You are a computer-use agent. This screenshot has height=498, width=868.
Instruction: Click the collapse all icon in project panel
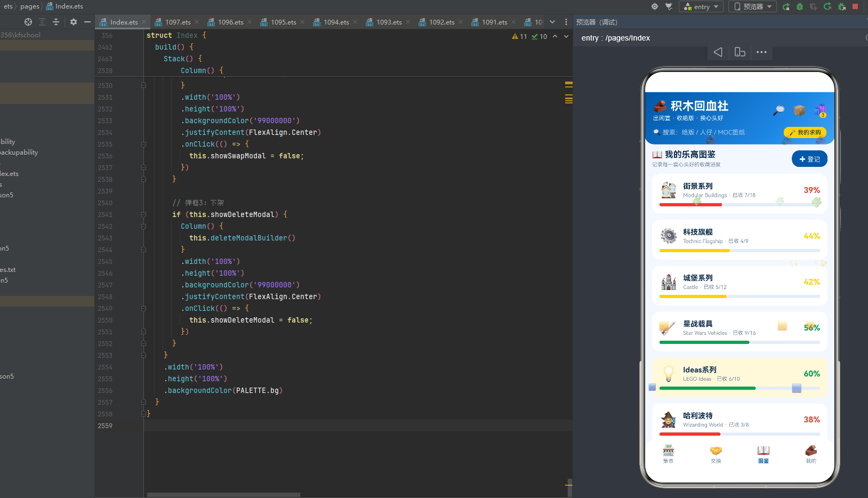coord(56,22)
